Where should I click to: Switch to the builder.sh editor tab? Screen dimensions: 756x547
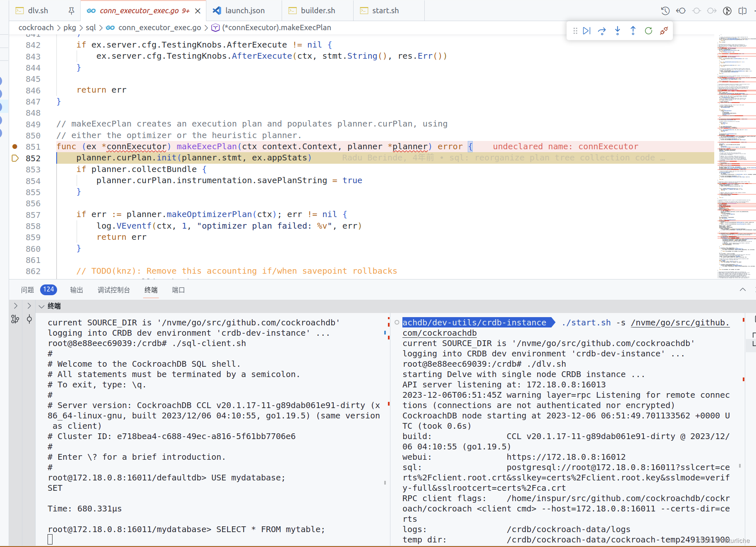tap(318, 11)
